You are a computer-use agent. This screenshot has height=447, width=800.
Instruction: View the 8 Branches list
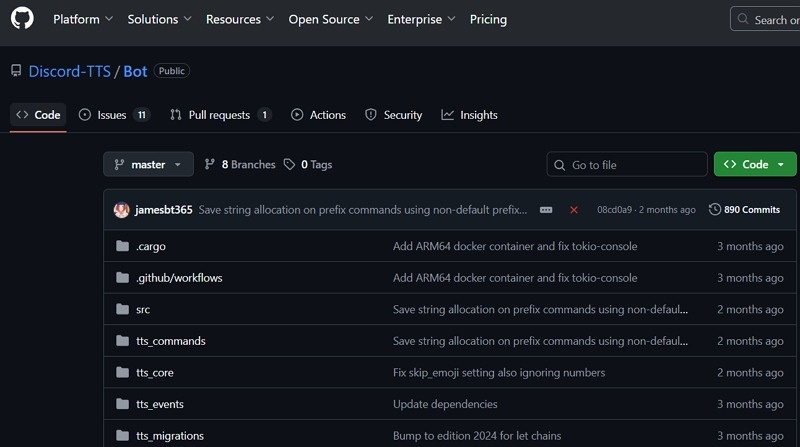(240, 164)
